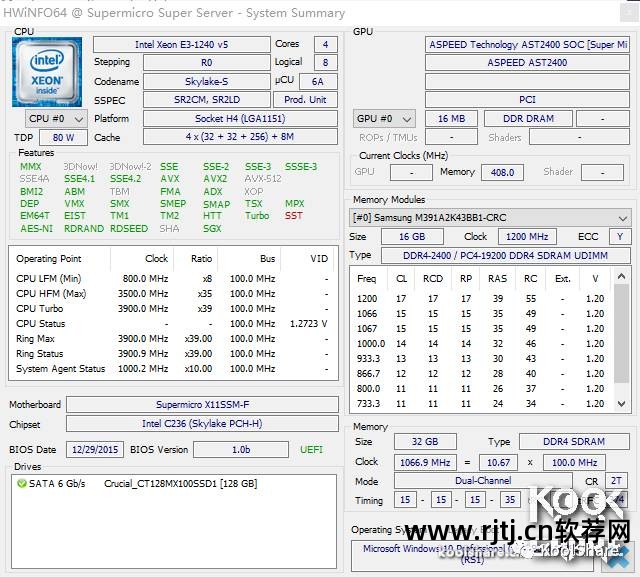Click the Cores value 4
The height and width of the screenshot is (577, 640).
point(325,44)
